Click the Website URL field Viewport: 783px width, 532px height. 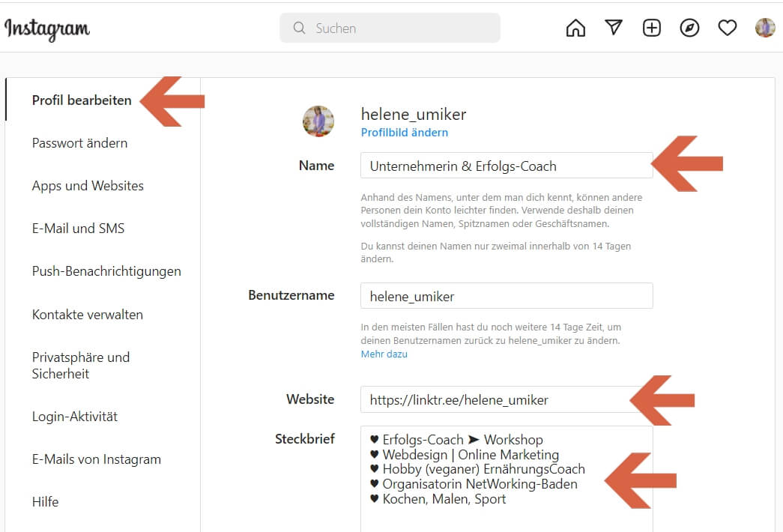point(495,400)
